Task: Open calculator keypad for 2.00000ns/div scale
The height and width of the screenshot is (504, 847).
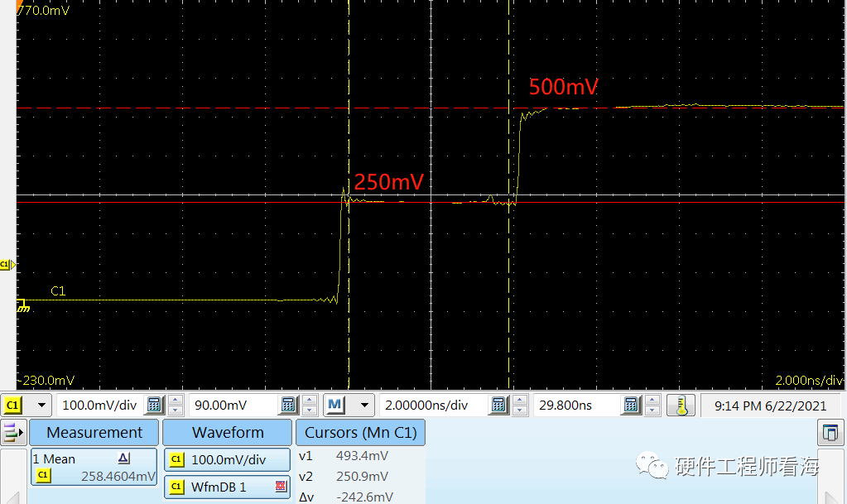Action: tap(498, 406)
